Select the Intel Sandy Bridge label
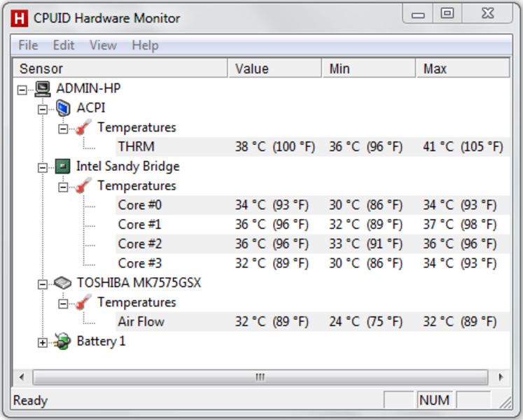 (x=127, y=166)
